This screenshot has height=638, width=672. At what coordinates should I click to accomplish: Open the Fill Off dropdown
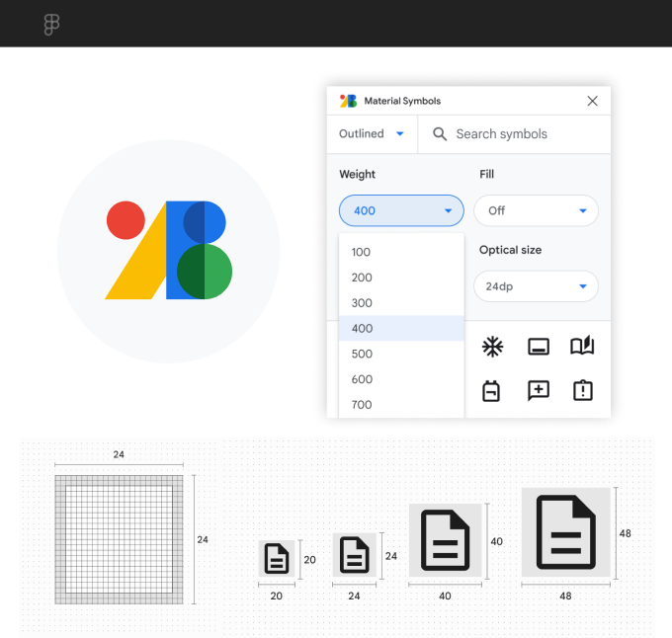pyautogui.click(x=536, y=210)
